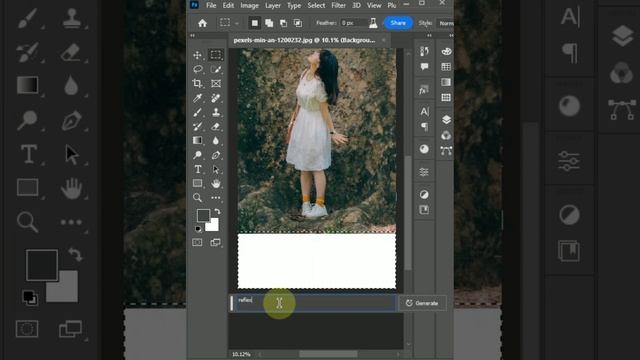Select the Dodge tool
This screenshot has height=360, width=640.
[x=198, y=155]
